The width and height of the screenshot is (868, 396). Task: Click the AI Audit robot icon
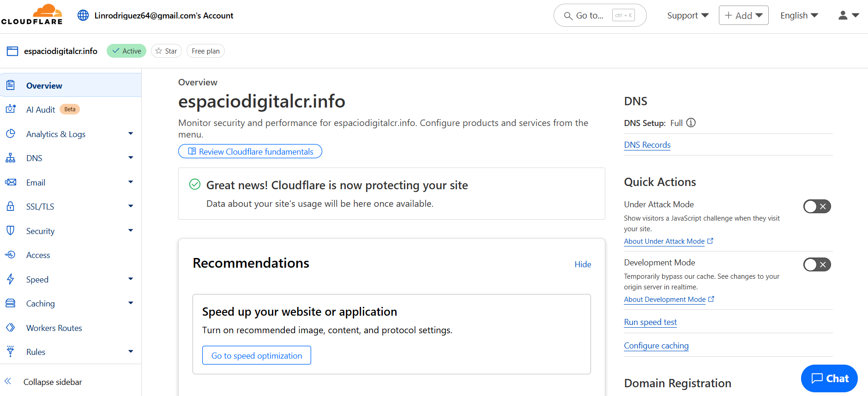[x=11, y=109]
